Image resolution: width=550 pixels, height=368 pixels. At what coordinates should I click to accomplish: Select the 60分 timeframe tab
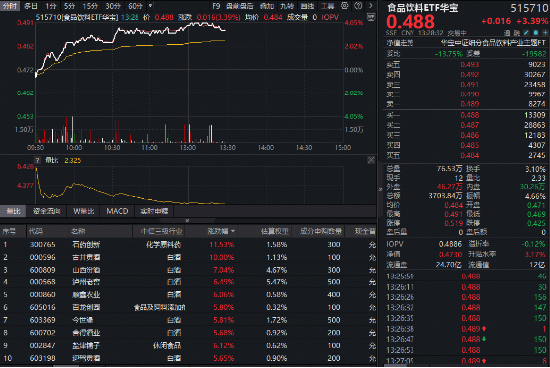pos(135,6)
